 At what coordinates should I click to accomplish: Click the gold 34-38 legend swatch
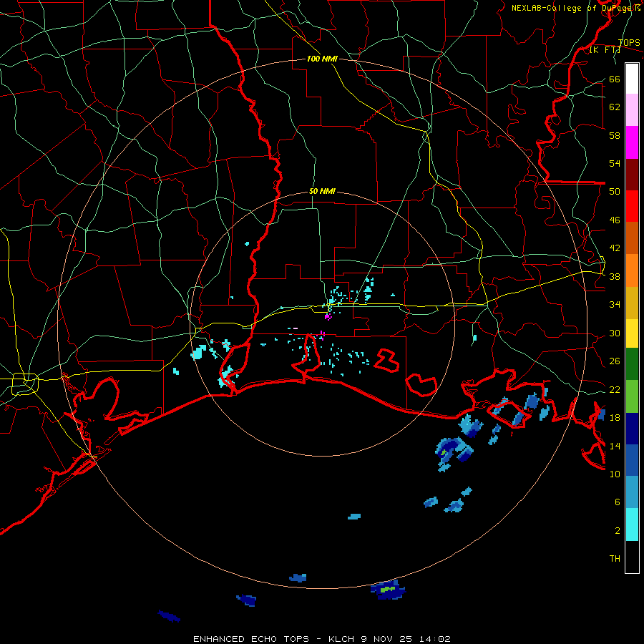632,303
